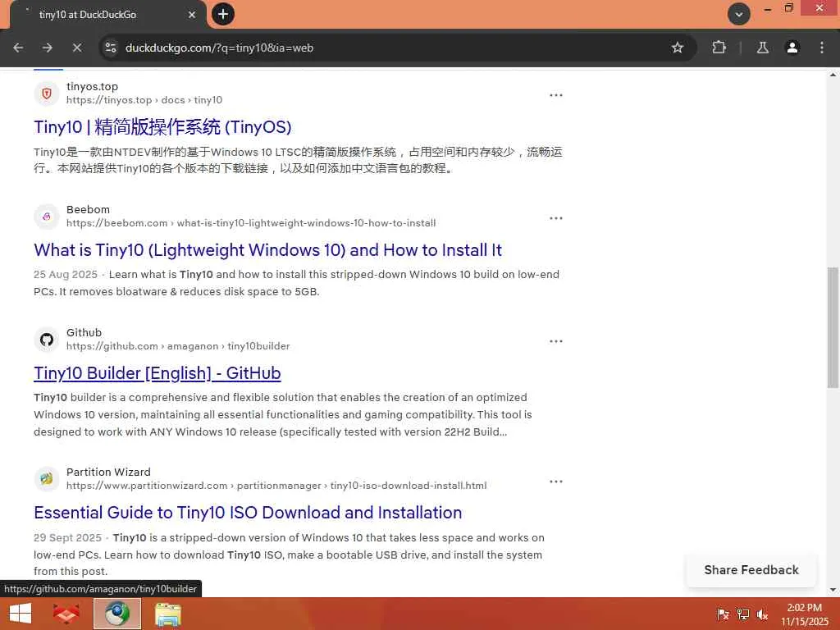This screenshot has width=840, height=630.
Task: Open the Extensions puzzle icon
Action: pyautogui.click(x=719, y=48)
